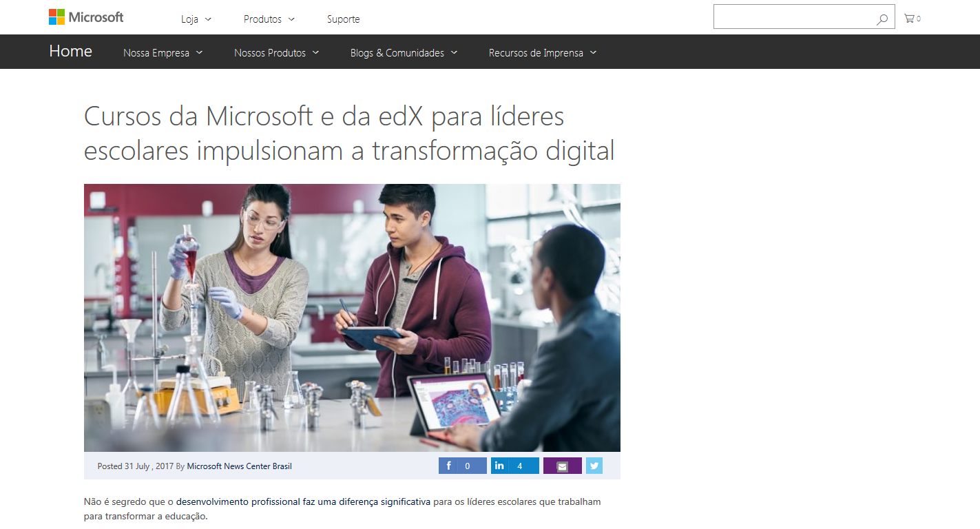Expand the Loja dropdown menu
This screenshot has width=980, height=529.
click(196, 19)
